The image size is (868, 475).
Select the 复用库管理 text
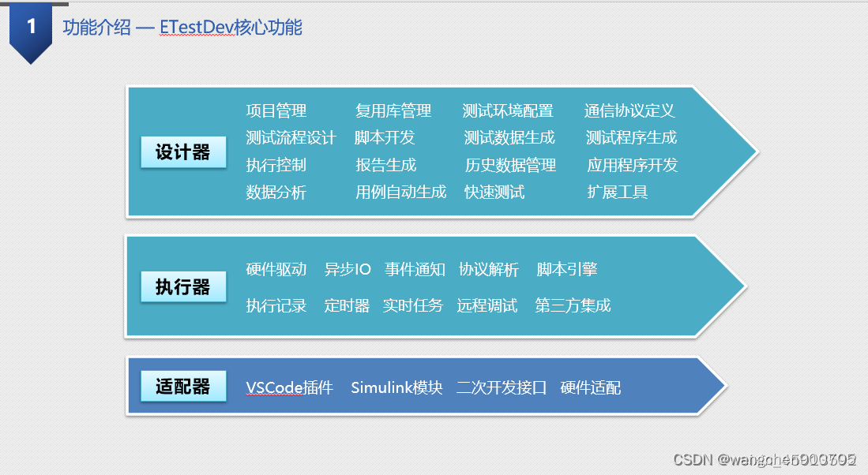coord(393,110)
